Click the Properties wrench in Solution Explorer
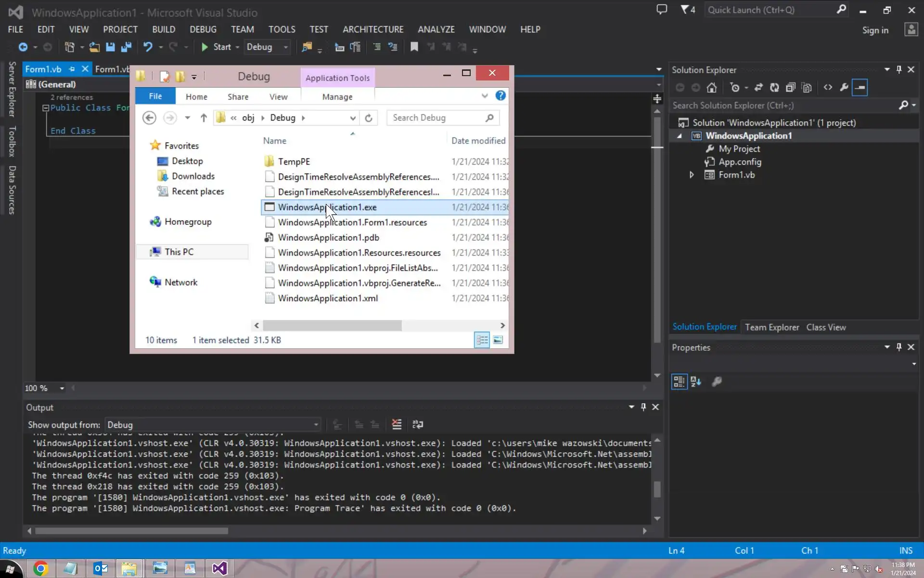 click(x=844, y=88)
